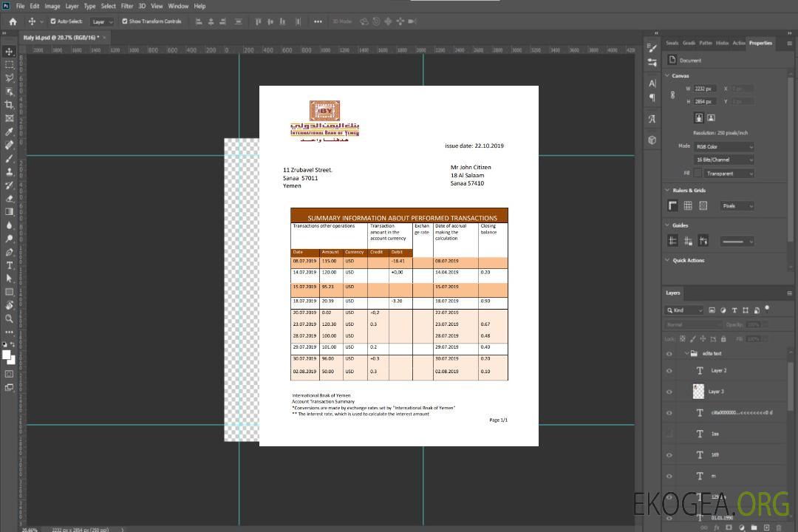Click the foreground color swatch
Viewport: 798px width, 532px height.
[x=7, y=355]
